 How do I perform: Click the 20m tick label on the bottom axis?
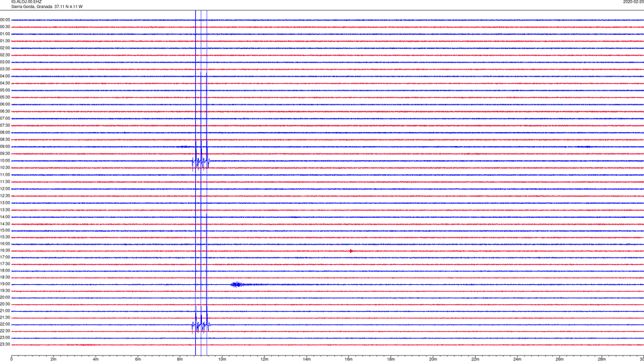pos(433,359)
